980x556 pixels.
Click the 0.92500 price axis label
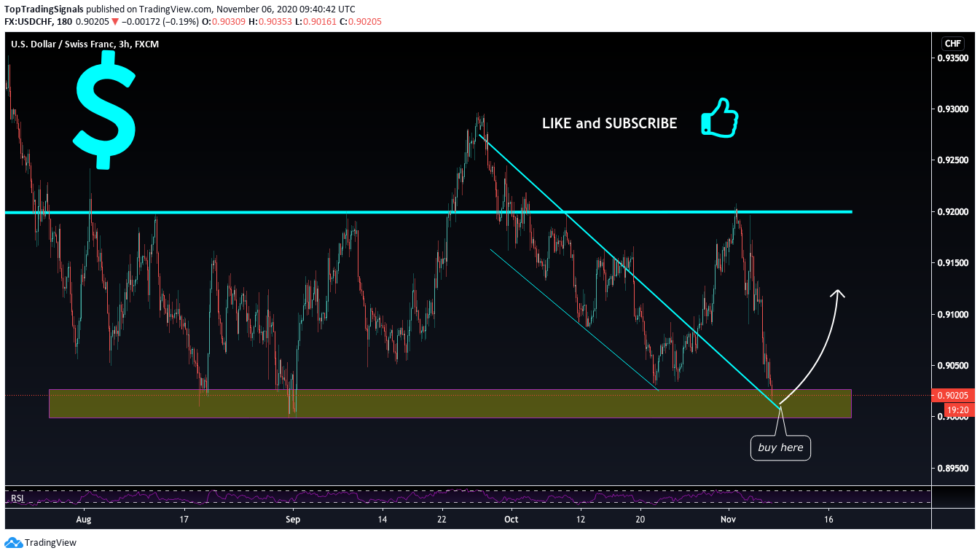953,160
